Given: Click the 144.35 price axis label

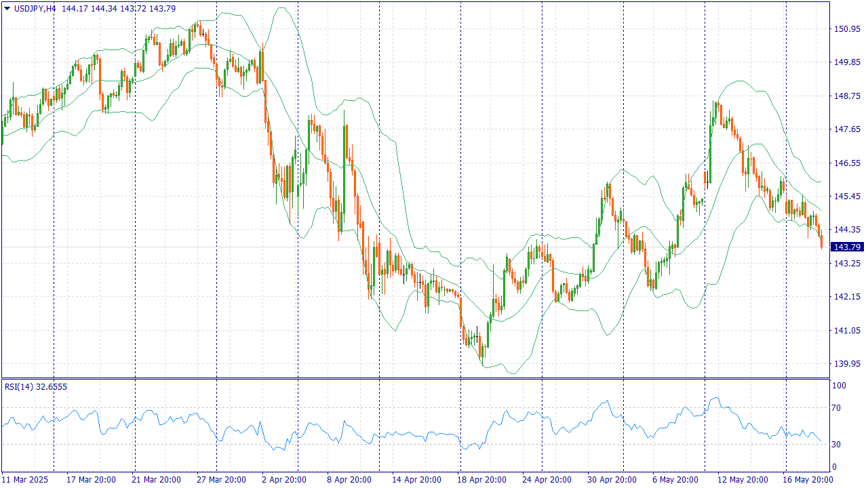Looking at the screenshot, I should (x=847, y=230).
